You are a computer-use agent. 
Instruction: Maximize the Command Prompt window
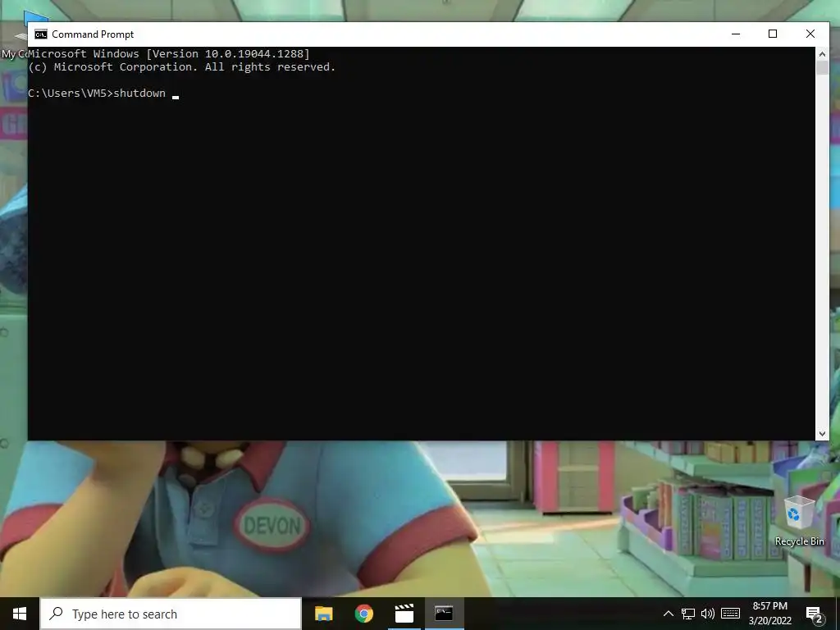(x=773, y=34)
